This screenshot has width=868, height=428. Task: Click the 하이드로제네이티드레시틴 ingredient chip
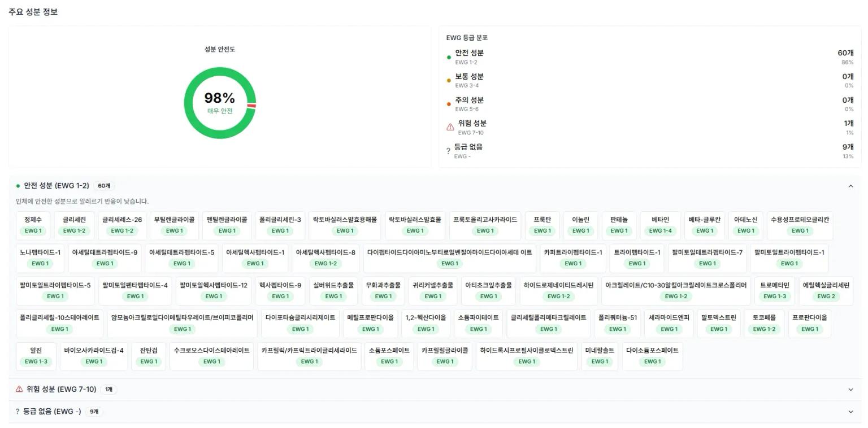click(x=558, y=291)
